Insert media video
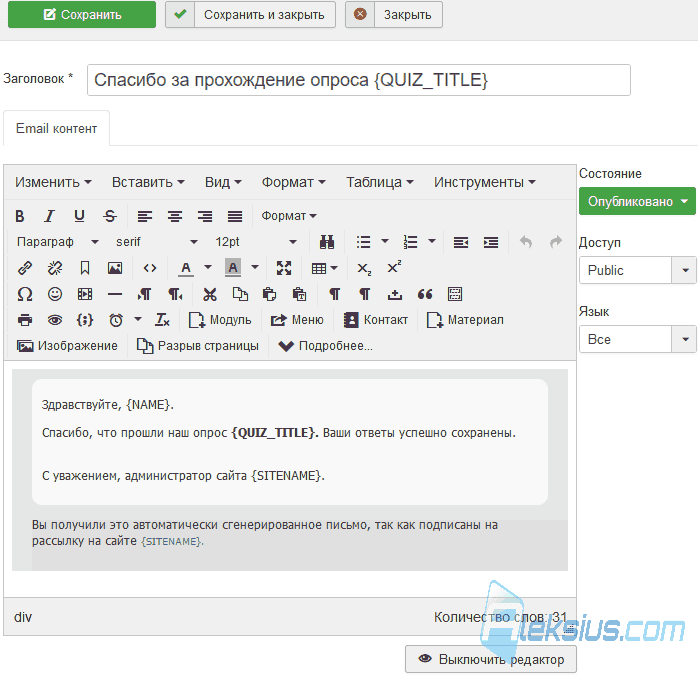Screen dimensions: 698x675 pyautogui.click(x=85, y=294)
